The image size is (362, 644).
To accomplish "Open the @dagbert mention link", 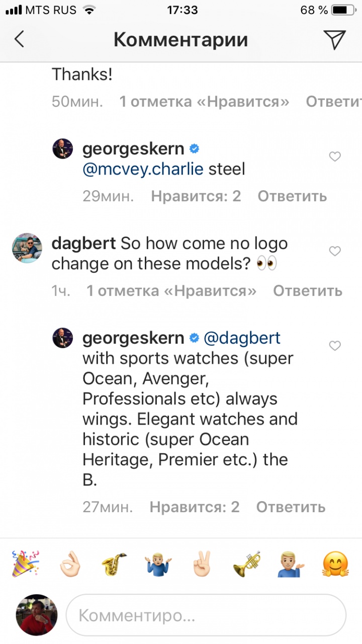I will point(242,338).
